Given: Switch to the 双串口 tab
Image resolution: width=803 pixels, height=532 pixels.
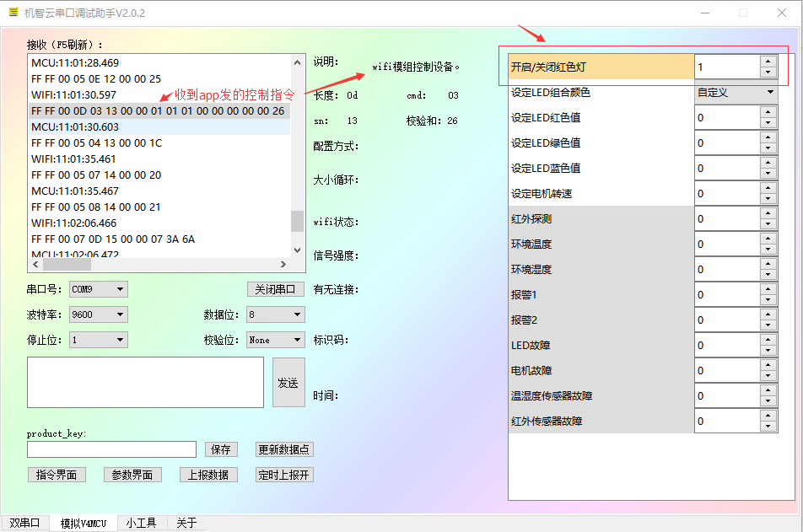Looking at the screenshot, I should tap(24, 522).
